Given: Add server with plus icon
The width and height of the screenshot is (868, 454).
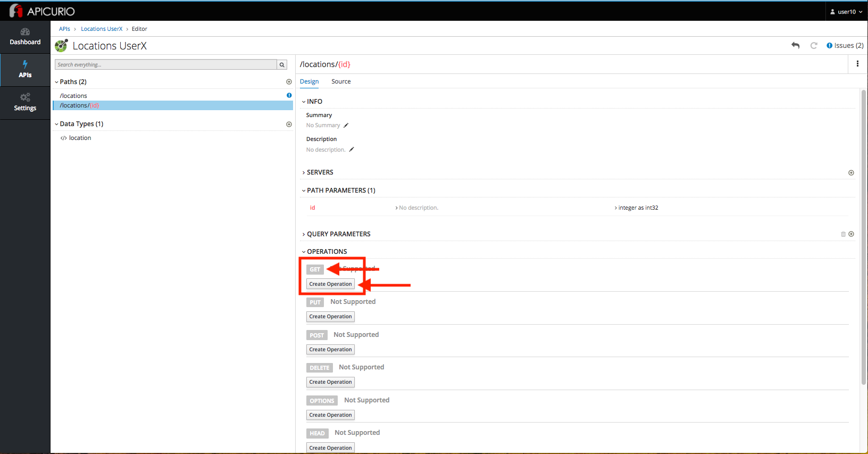Looking at the screenshot, I should [851, 172].
